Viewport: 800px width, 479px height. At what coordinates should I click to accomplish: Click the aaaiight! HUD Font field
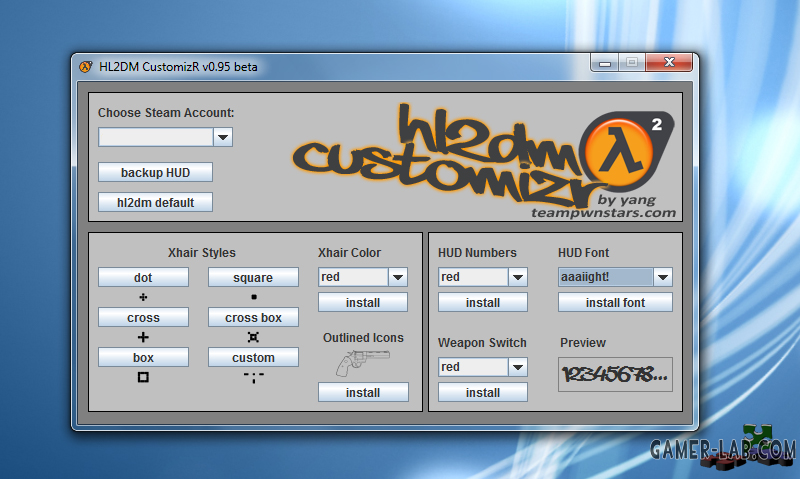606,277
